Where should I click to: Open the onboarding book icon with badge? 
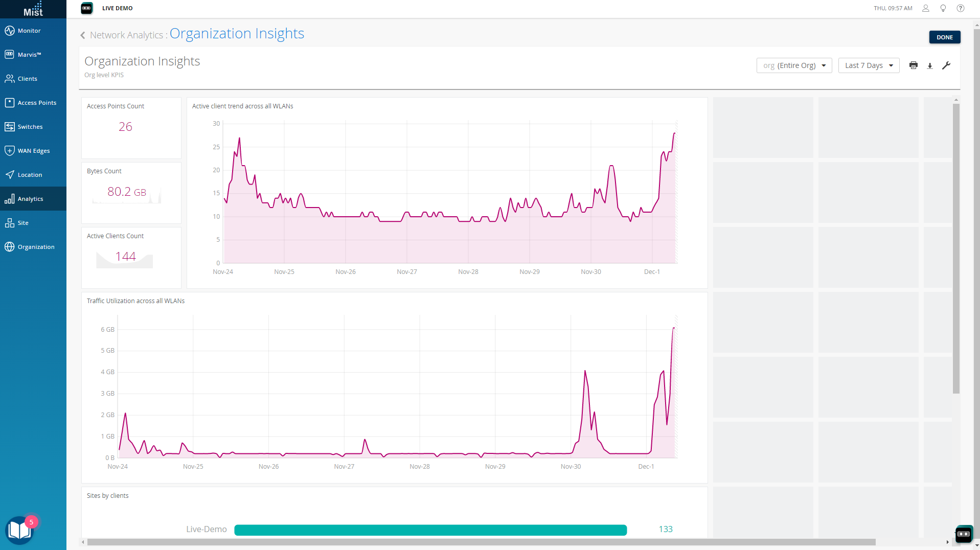tap(19, 530)
